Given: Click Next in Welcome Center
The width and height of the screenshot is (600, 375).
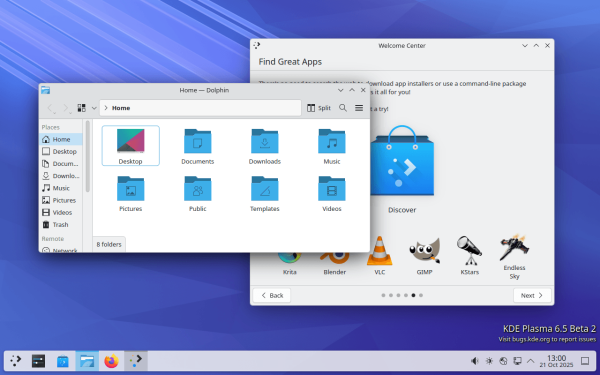Looking at the screenshot, I should pyautogui.click(x=532, y=295).
